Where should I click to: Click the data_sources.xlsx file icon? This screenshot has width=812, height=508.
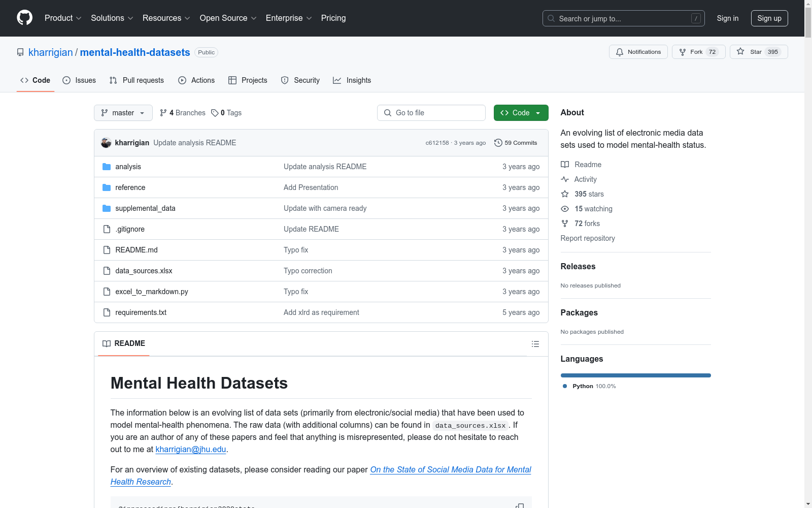pos(107,271)
